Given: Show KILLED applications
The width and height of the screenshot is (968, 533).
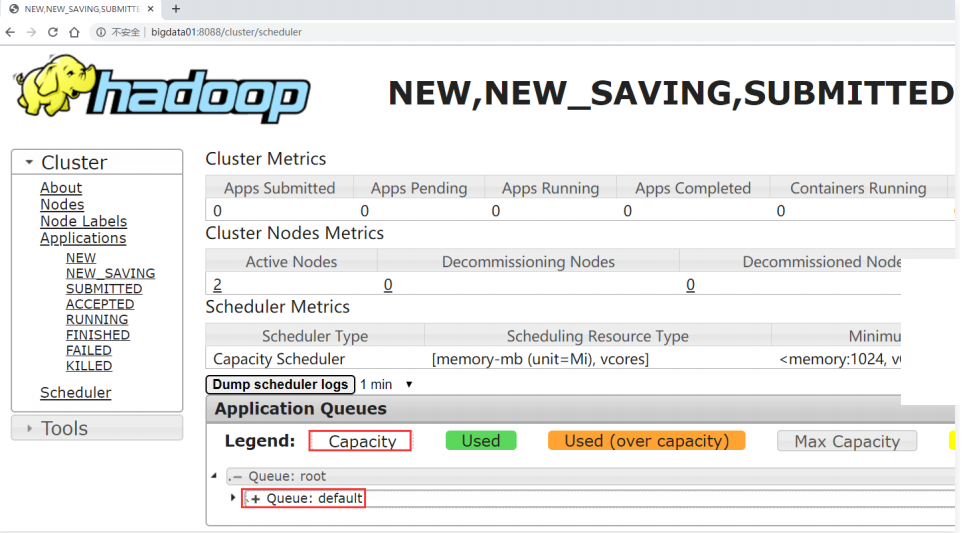Looking at the screenshot, I should click(x=89, y=366).
